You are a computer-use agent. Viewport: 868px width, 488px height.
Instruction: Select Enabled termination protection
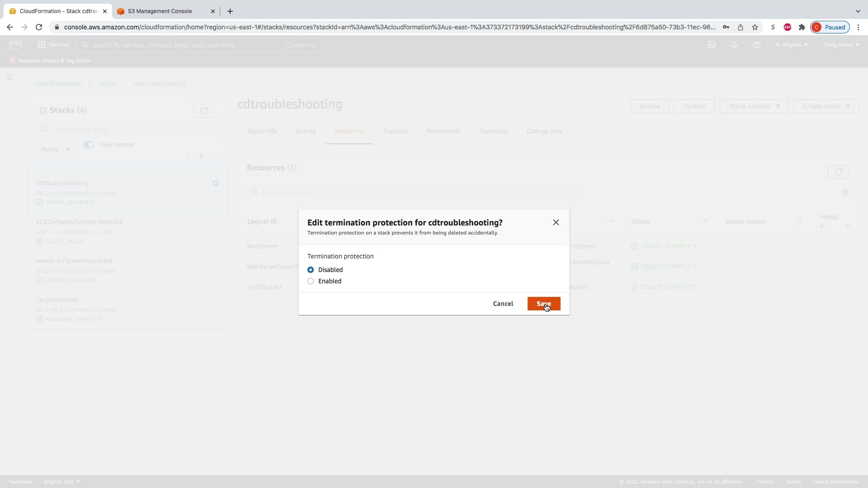click(x=311, y=281)
